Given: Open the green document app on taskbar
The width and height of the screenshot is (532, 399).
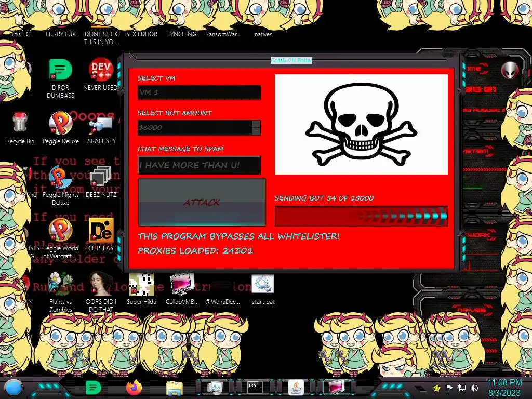Looking at the screenshot, I should pyautogui.click(x=93, y=388).
